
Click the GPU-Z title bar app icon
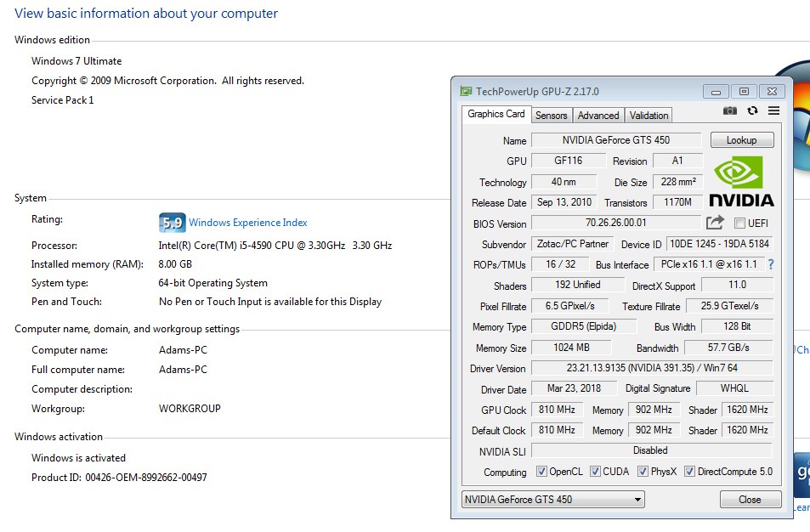click(466, 91)
